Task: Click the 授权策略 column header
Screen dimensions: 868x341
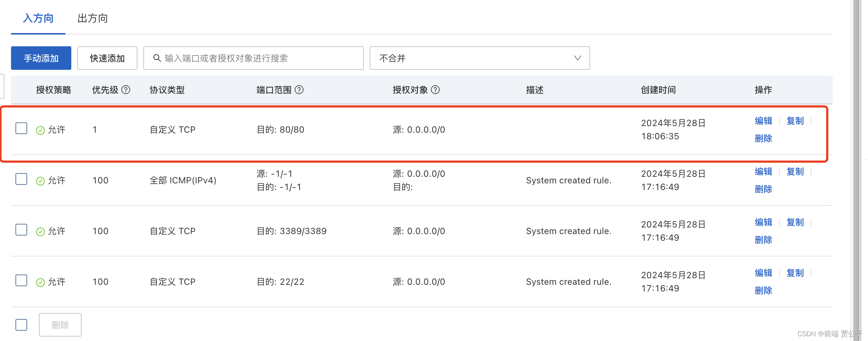Action: coord(54,90)
